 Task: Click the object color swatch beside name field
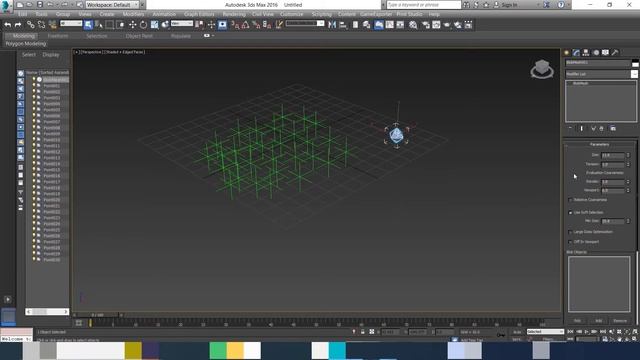[635, 63]
